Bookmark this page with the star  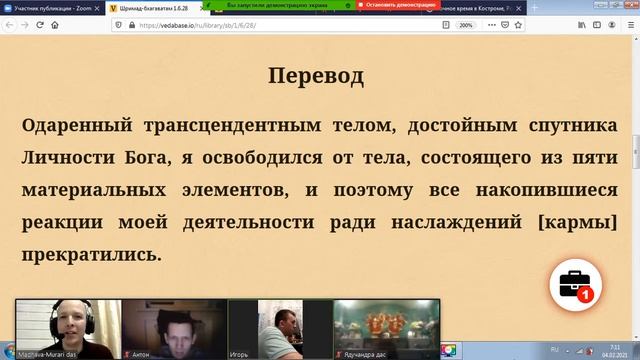(x=518, y=25)
